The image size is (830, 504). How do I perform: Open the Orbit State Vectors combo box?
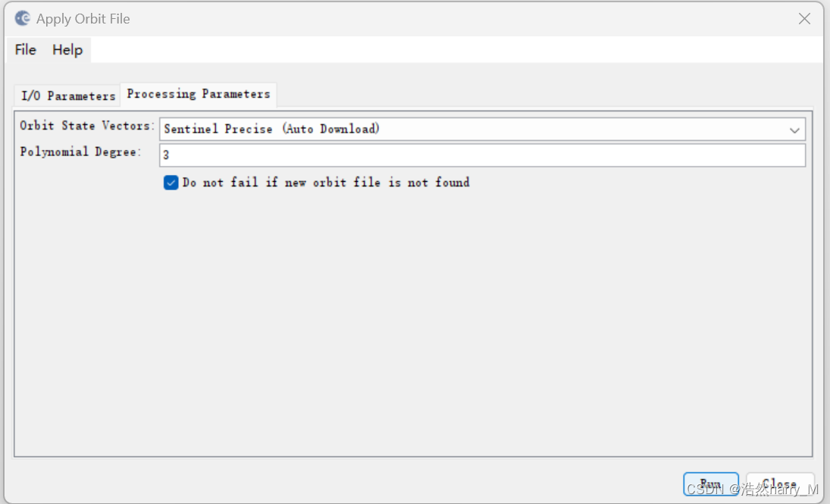click(482, 129)
